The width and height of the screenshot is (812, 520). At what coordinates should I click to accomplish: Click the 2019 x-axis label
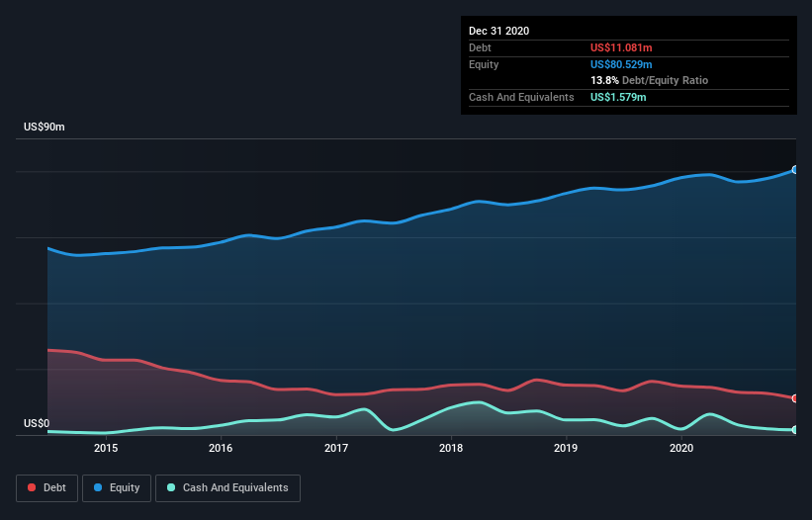coord(566,448)
